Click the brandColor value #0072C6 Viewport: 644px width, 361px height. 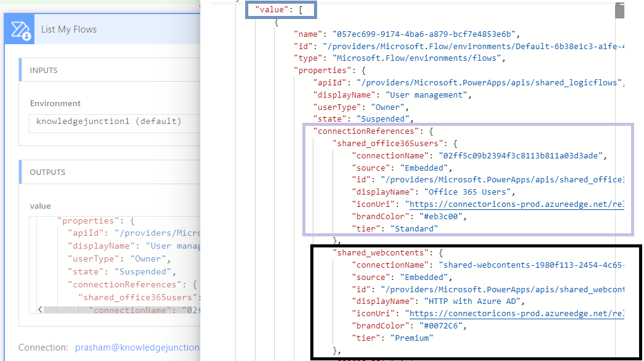click(x=441, y=326)
